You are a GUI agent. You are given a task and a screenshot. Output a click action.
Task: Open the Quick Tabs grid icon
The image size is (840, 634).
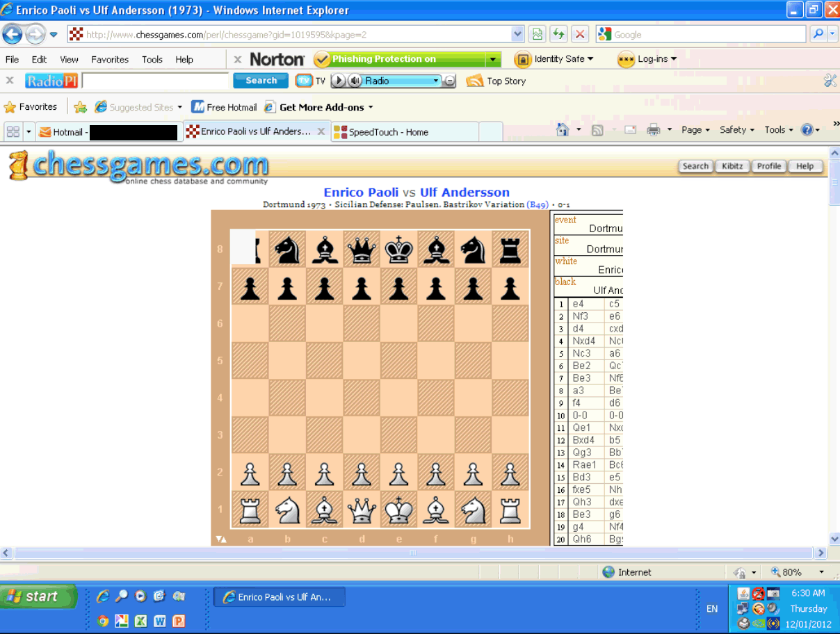[13, 131]
